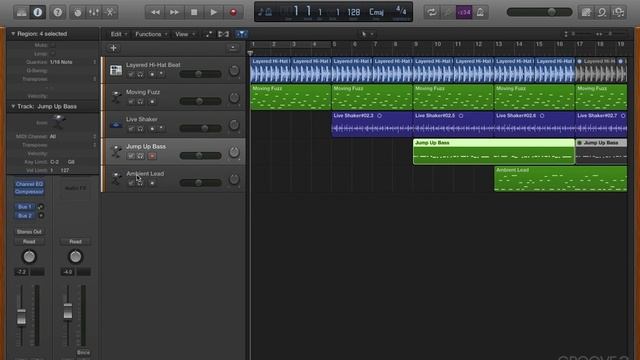Click the Bus 2 send slot
The image size is (640, 360).
coord(25,216)
